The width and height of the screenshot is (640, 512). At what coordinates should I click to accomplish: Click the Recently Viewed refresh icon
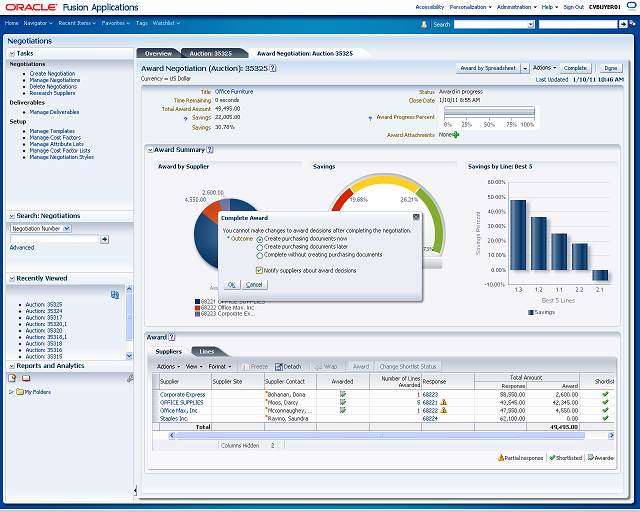[x=115, y=295]
